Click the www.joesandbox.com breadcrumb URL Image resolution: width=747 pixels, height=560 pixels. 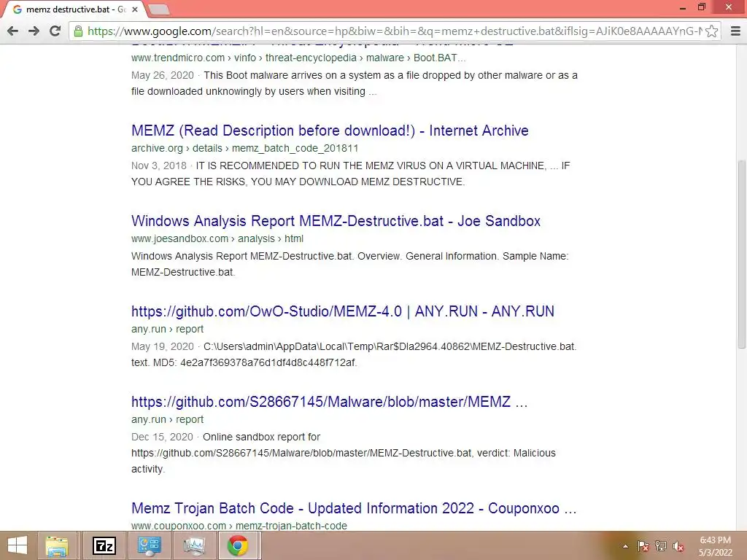[x=217, y=238]
